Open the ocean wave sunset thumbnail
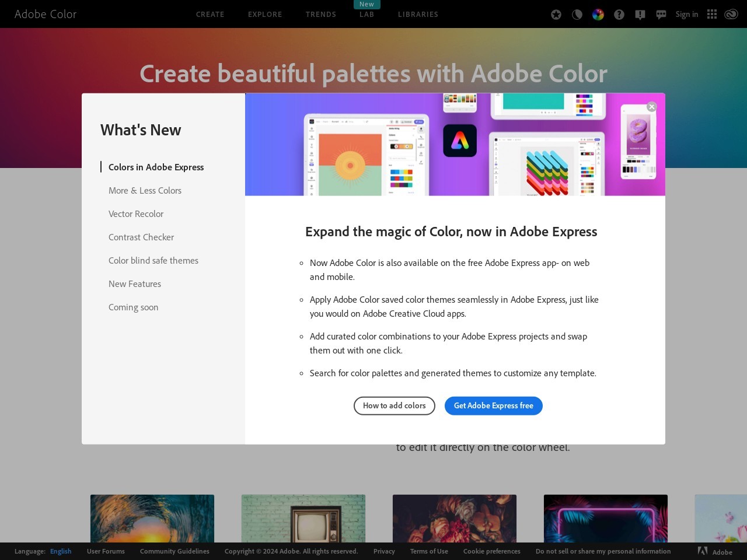 click(152, 519)
